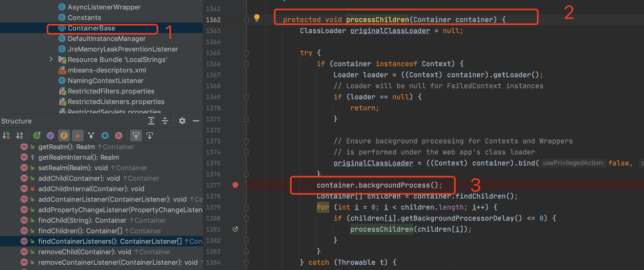This screenshot has height=270, width=644.
Task: Toggle Show Properties purple p icon
Action: coord(50,136)
